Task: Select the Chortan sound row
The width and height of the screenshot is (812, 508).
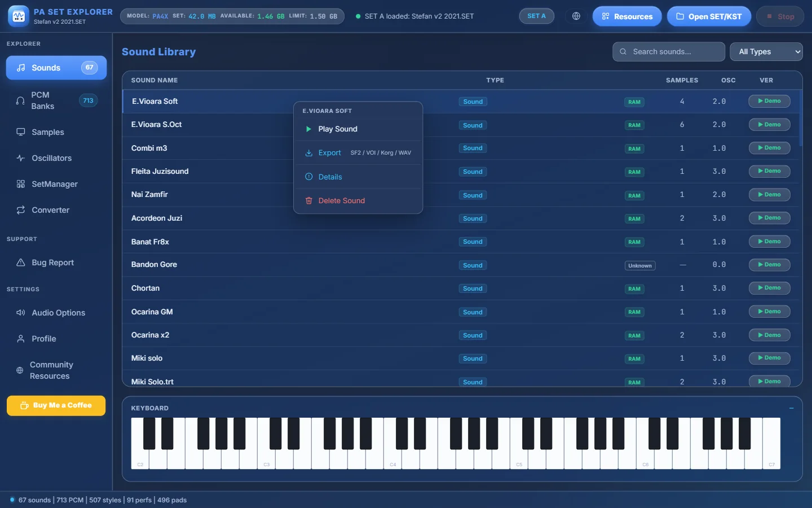Action: pos(461,288)
